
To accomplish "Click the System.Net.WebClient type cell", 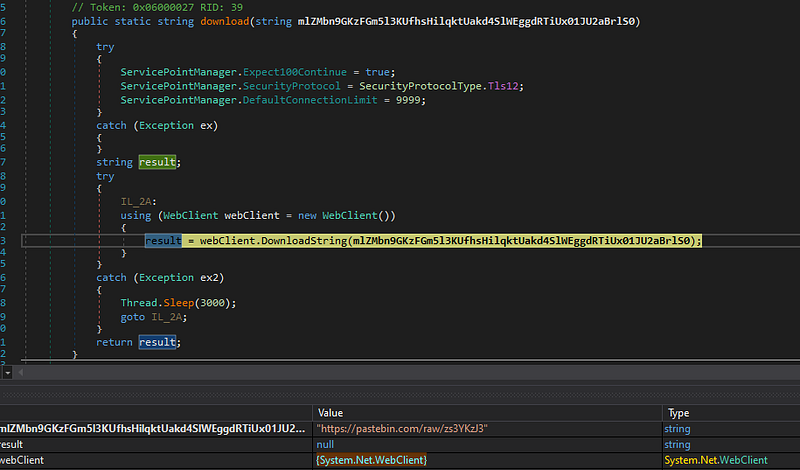I will pyautogui.click(x=716, y=459).
